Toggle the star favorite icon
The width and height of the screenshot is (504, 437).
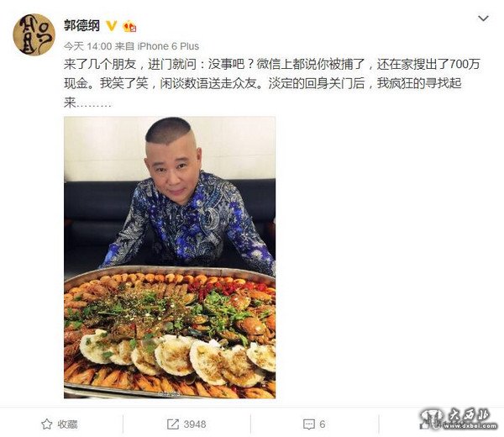(x=46, y=424)
